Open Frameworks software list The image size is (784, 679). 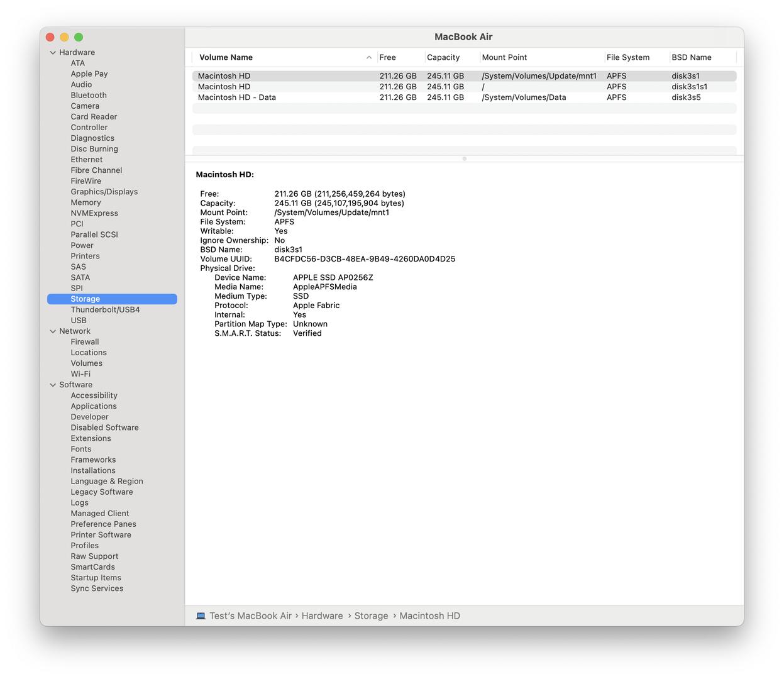tap(93, 460)
